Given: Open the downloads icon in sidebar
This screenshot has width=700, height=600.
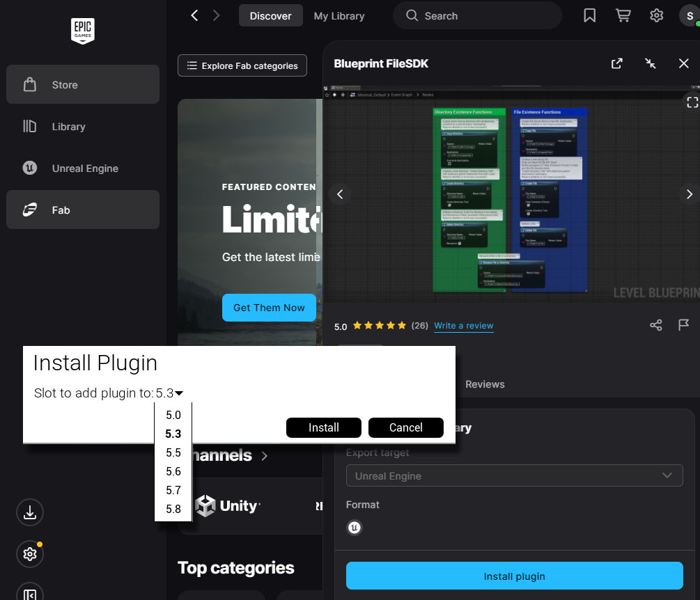Looking at the screenshot, I should click(30, 512).
